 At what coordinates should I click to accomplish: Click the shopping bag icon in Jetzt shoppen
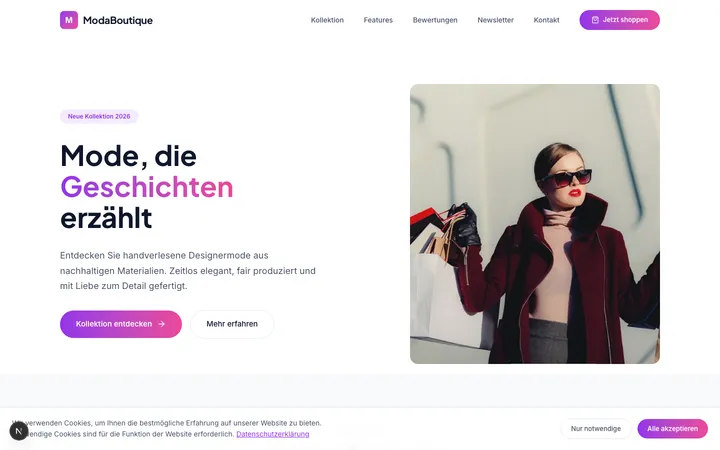[x=595, y=20]
